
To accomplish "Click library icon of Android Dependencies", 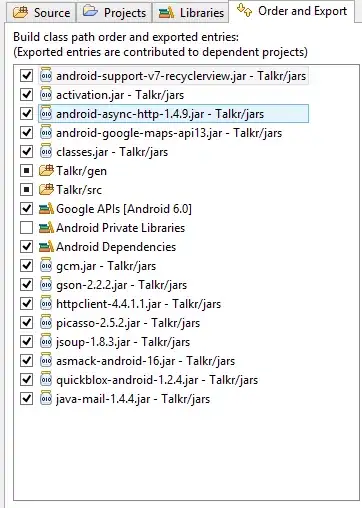I will click(46, 247).
